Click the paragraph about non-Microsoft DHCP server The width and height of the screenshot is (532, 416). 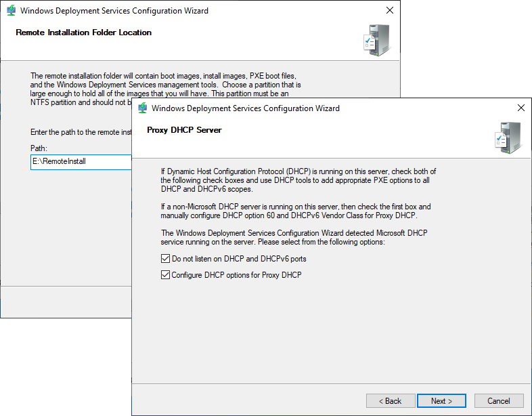tap(296, 211)
